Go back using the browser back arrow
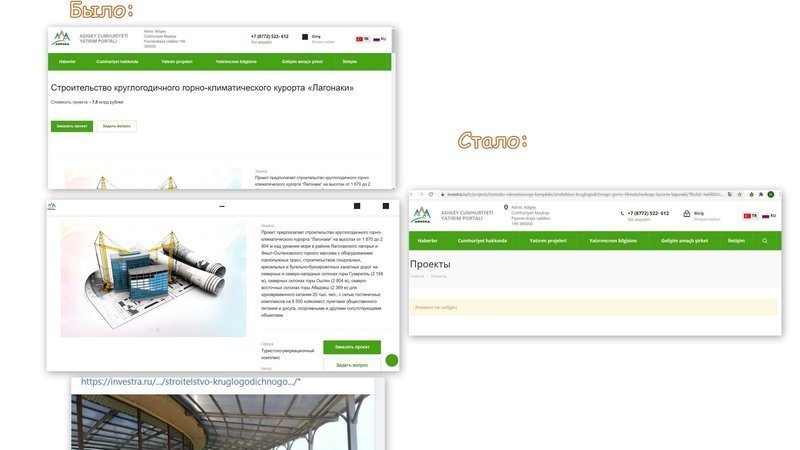Screen dimensions: 800x450 pos(412,194)
